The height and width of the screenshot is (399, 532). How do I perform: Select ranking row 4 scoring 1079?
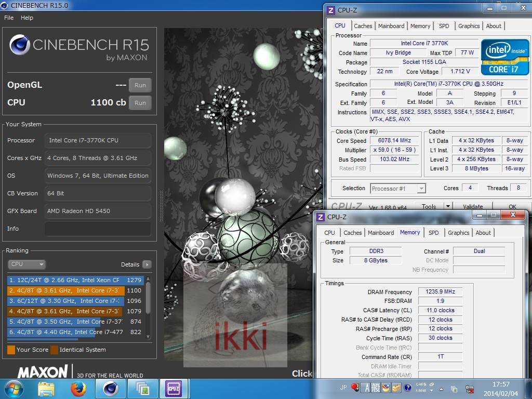(x=75, y=311)
